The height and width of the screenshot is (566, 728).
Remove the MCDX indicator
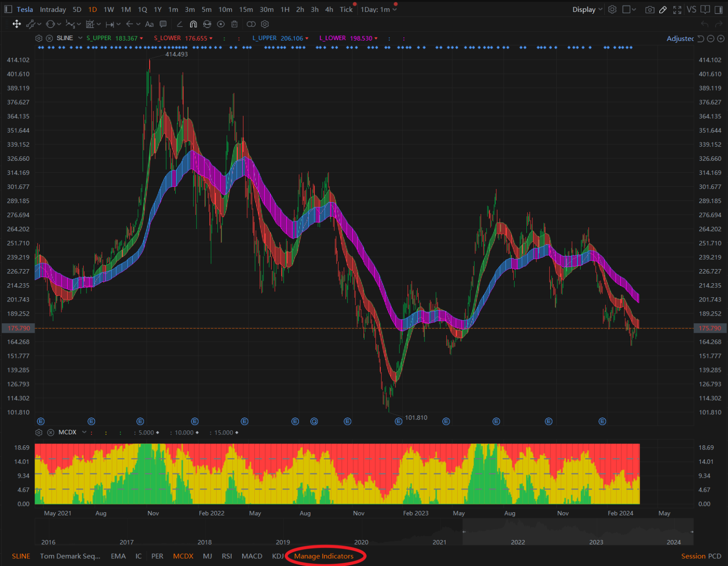point(51,433)
